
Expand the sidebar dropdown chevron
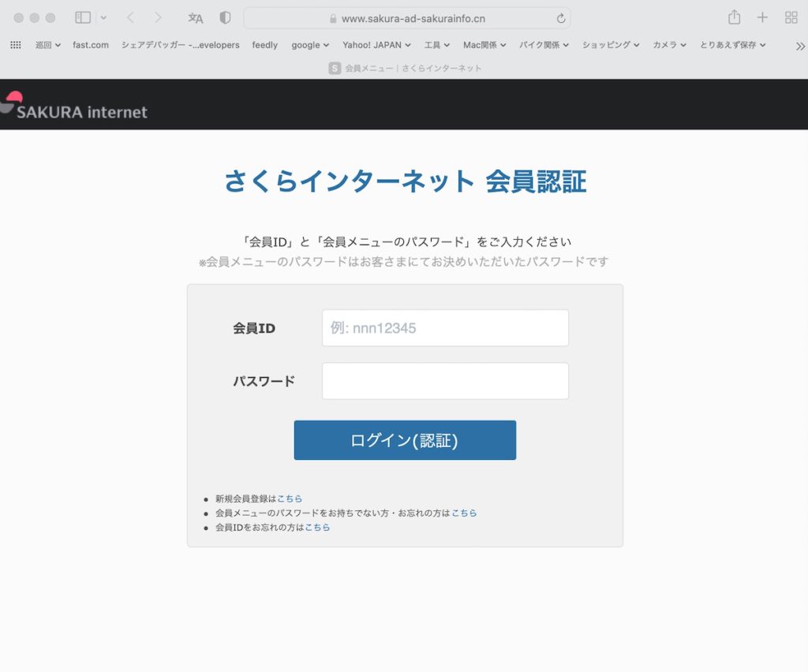[x=103, y=18]
